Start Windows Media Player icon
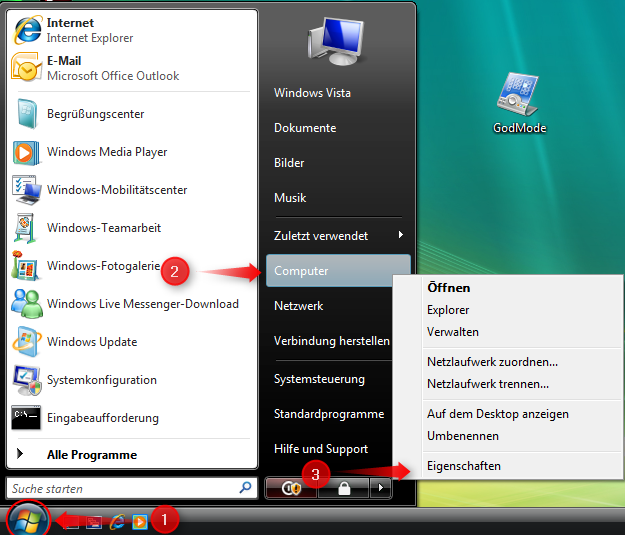The height and width of the screenshot is (535, 625). [26, 152]
